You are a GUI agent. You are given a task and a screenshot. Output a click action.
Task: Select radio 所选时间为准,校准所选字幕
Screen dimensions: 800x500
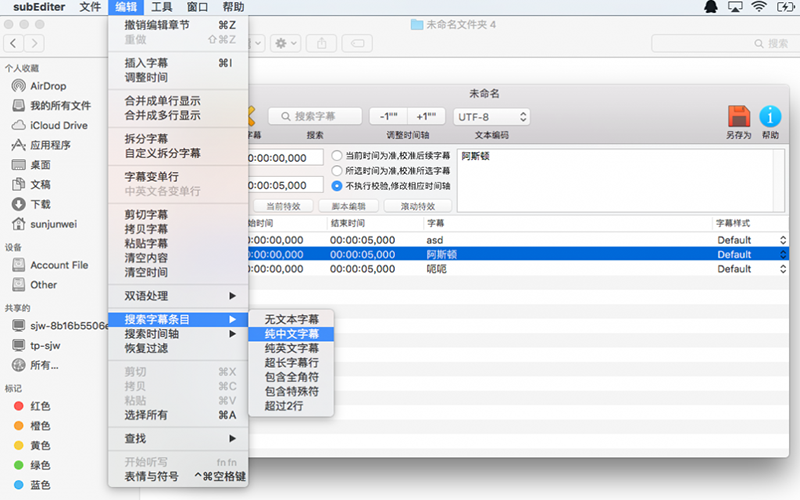point(337,170)
